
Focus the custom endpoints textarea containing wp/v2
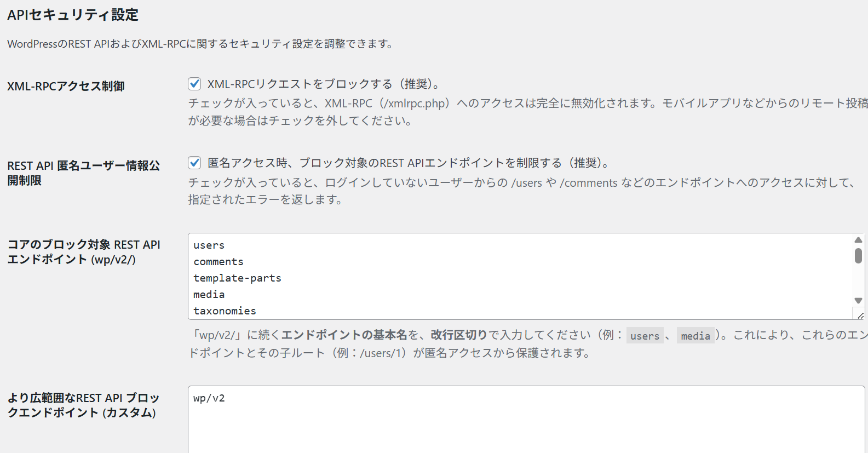click(526, 422)
